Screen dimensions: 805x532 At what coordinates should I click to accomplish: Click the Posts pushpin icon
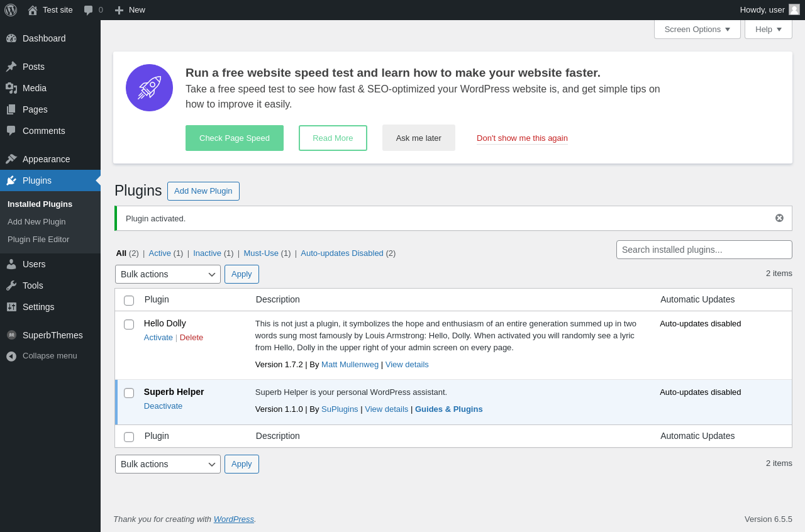point(11,67)
